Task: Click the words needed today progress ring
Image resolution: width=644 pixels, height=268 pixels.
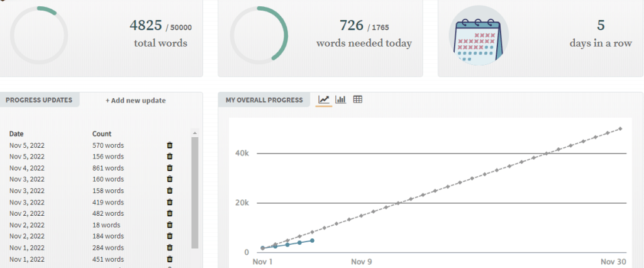Action: [x=259, y=35]
